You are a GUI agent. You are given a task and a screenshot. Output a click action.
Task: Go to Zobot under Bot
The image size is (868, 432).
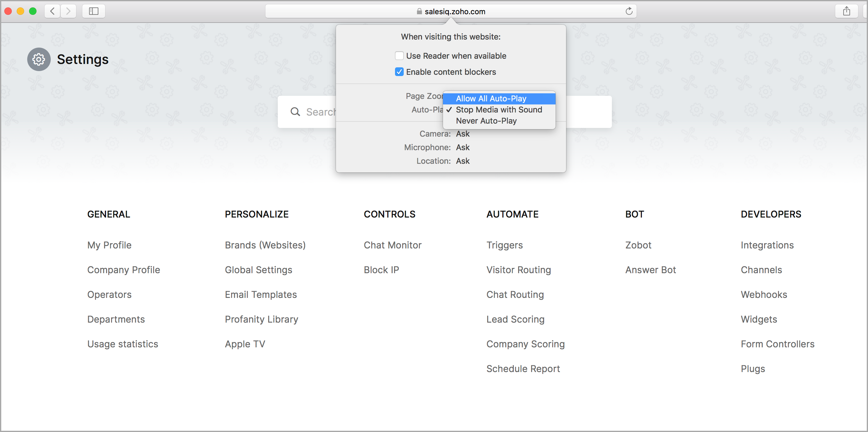click(638, 245)
